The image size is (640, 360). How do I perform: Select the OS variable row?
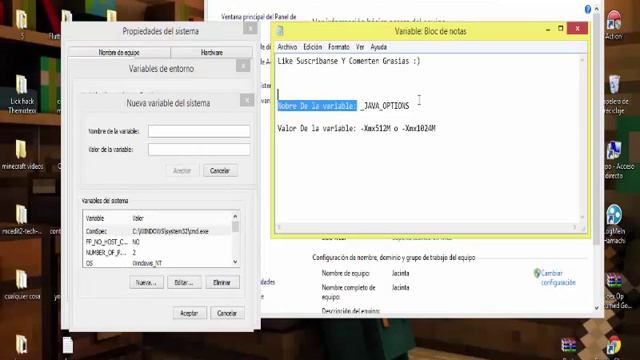[x=157, y=263]
